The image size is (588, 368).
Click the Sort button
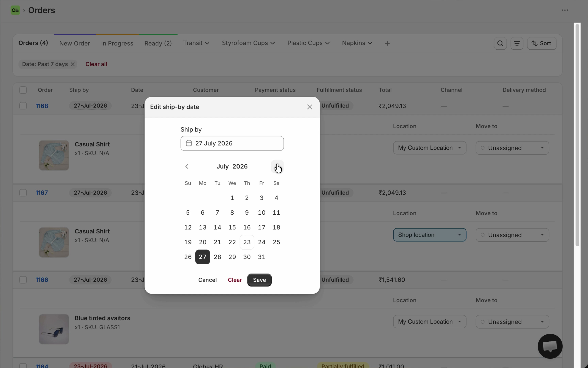[542, 44]
